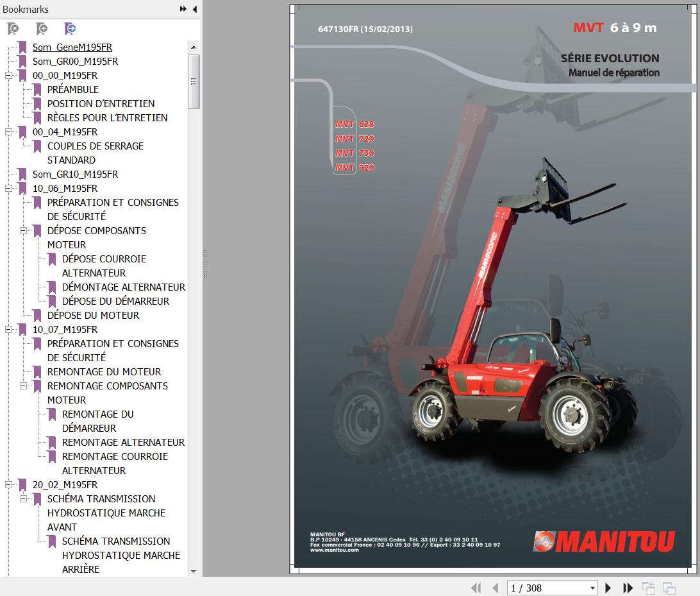Open the Som_GR00_M195FR bookmark

pyautogui.click(x=75, y=61)
